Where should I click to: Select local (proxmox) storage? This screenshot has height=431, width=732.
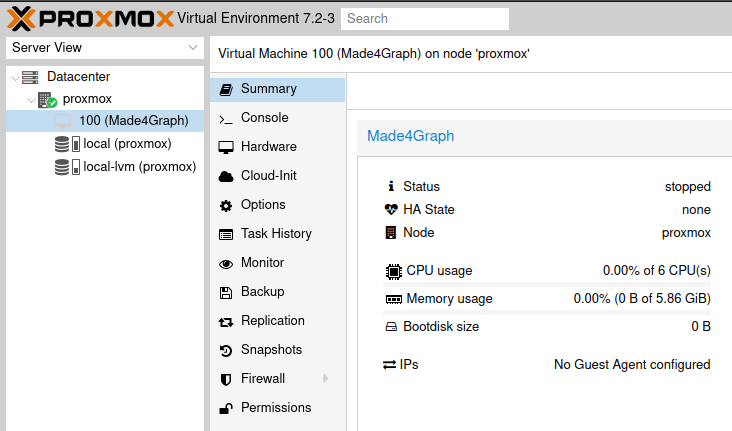pyautogui.click(x=127, y=144)
